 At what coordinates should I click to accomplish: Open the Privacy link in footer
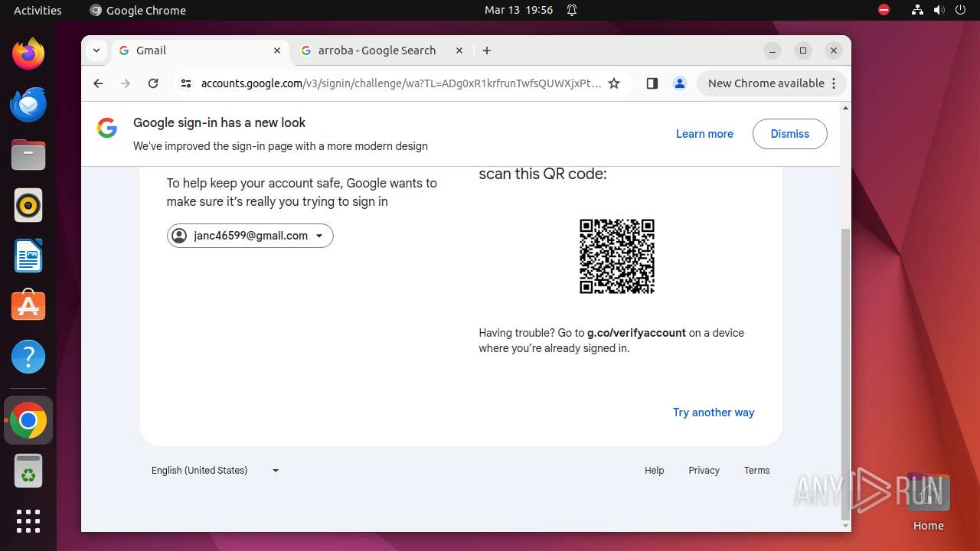[704, 471]
